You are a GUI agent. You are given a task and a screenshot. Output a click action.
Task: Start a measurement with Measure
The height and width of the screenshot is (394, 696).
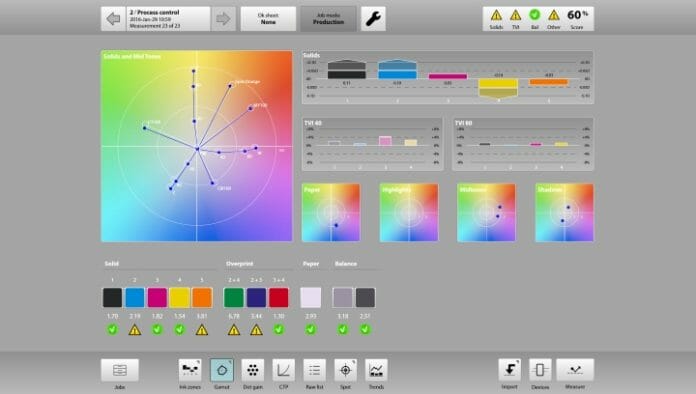[x=575, y=370]
